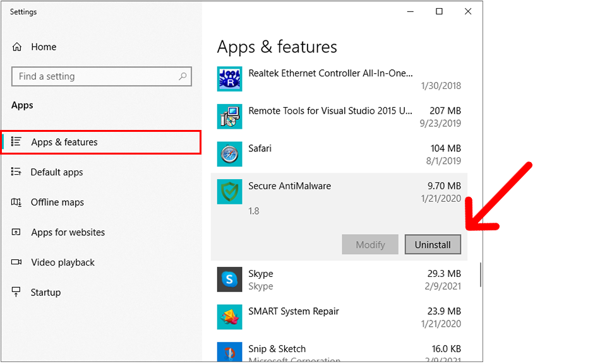Click the 9/23/2019 install date

(440, 123)
